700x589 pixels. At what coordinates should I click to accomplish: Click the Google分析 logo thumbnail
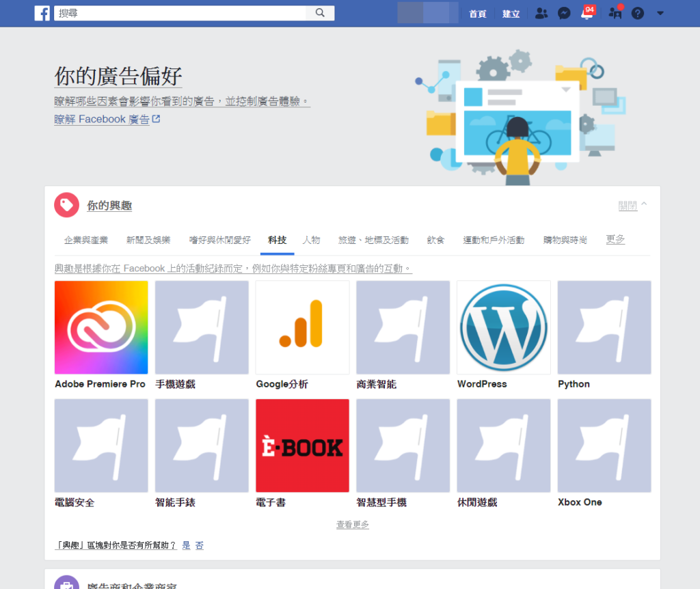click(x=302, y=327)
